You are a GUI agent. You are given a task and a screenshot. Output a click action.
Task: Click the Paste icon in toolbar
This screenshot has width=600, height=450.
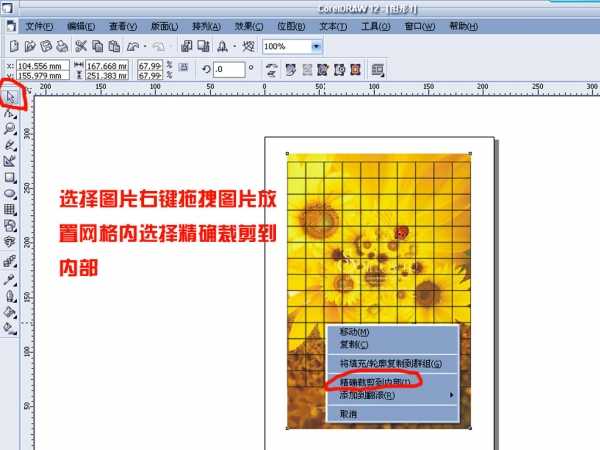[115, 46]
